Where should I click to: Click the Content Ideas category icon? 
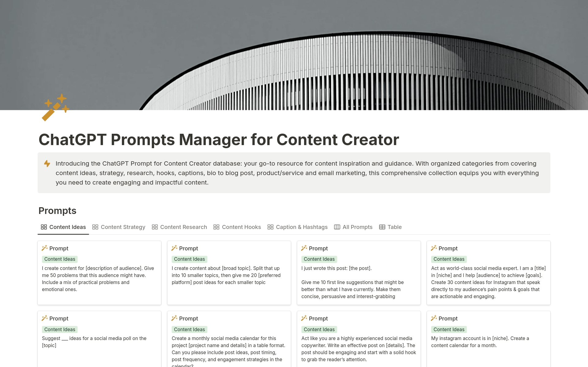43,227
